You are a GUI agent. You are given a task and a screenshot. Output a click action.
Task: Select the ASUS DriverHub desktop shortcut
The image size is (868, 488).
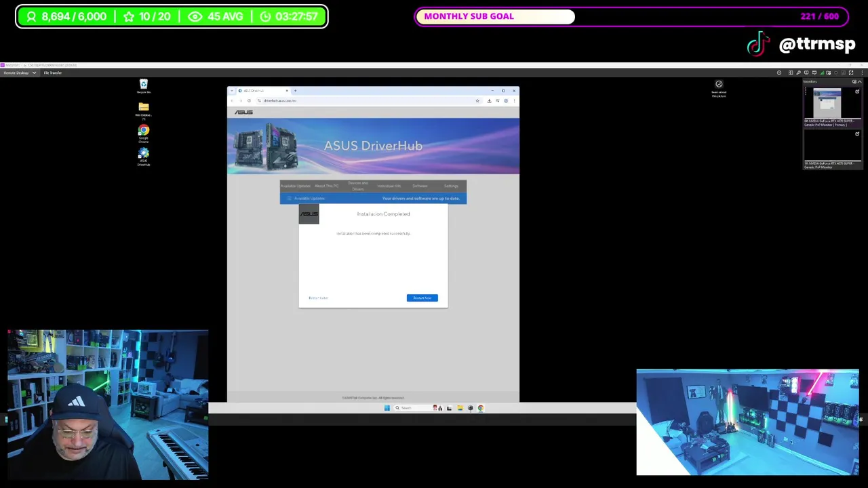click(x=143, y=157)
